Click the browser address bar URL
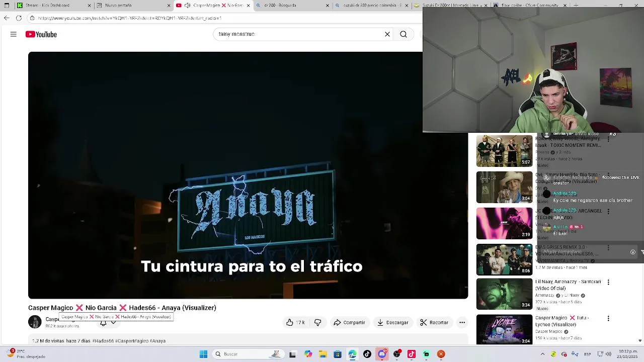644x362 pixels. (x=129, y=18)
